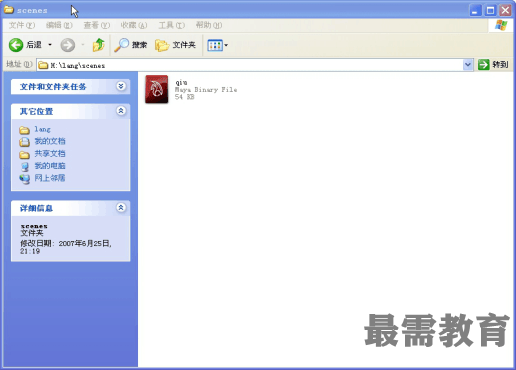This screenshot has height=370, width=516.
Task: Click the 文件和文件夹任务 header text
Action: tap(53, 87)
